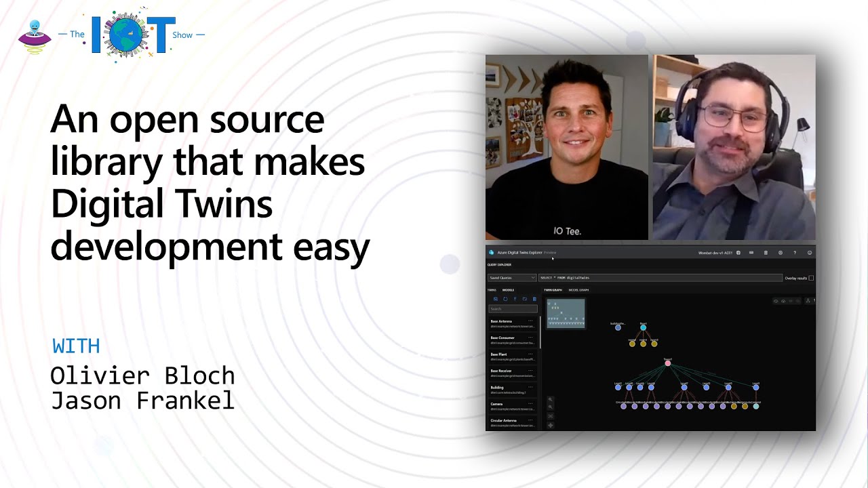Select the pink Tower1 node in twin graph
The width and height of the screenshot is (868, 488).
point(668,363)
